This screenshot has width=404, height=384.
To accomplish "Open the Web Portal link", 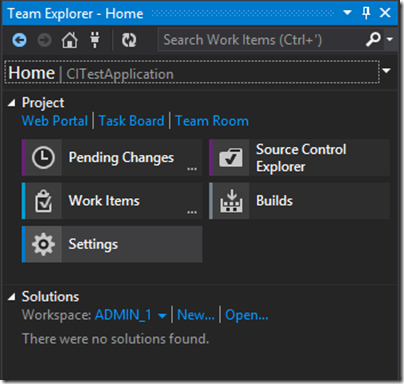I will tap(55, 121).
